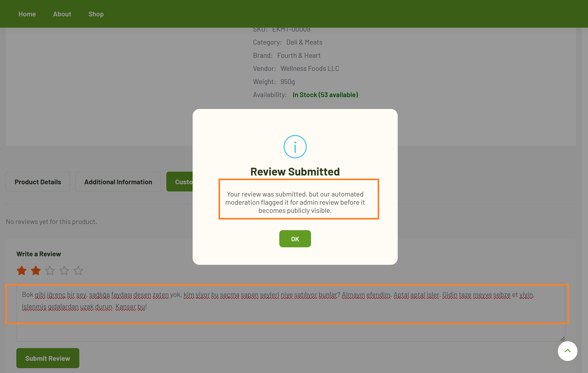Switch to the Additional Information tab
This screenshot has width=588, height=373.
coord(118,182)
